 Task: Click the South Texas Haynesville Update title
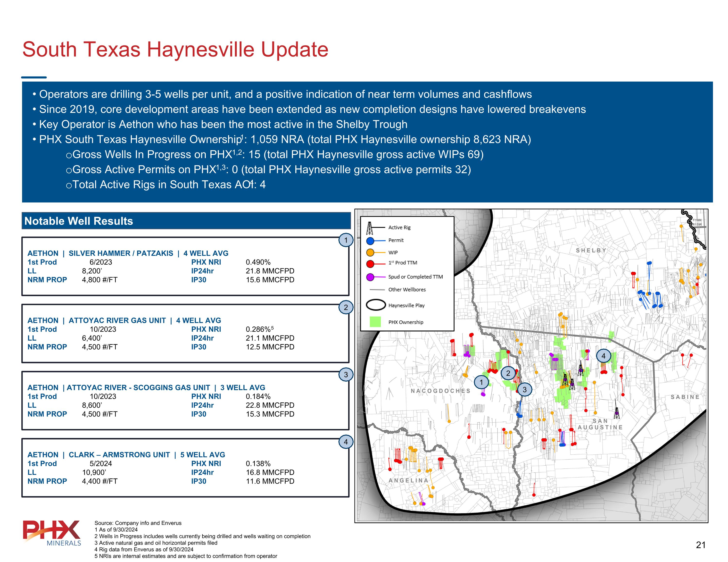[x=175, y=49]
